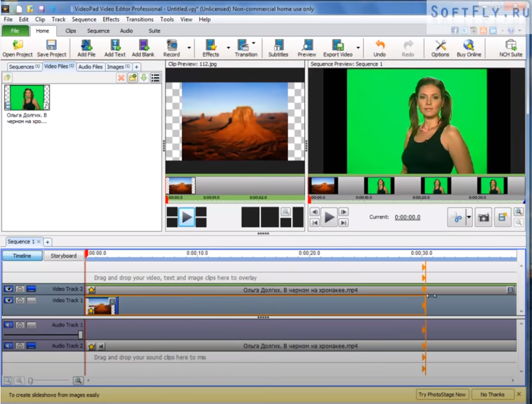Screen dimensions: 532x404
Task: Hide Video Track 2 with its eye icon
Action: click(9, 289)
